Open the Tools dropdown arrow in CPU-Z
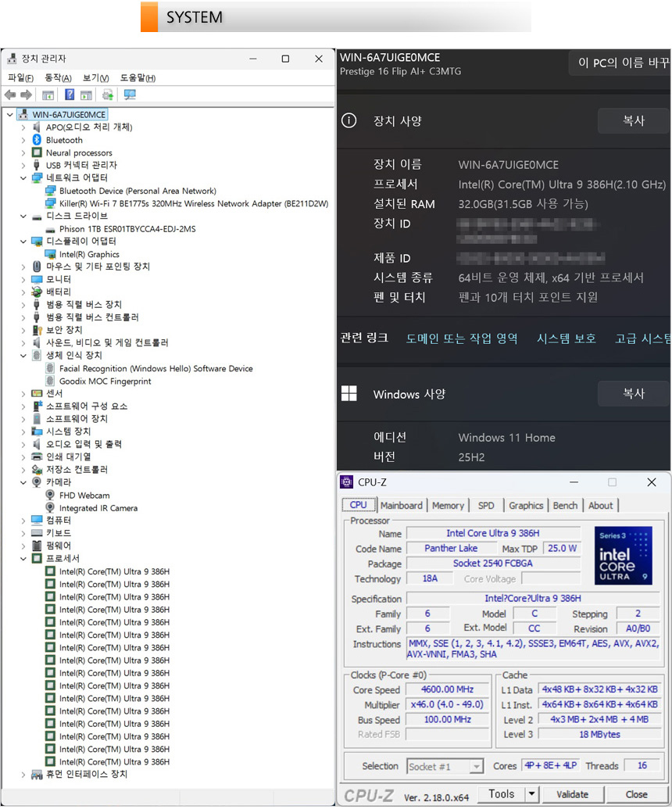Image resolution: width=672 pixels, height=809 pixels. [x=531, y=794]
